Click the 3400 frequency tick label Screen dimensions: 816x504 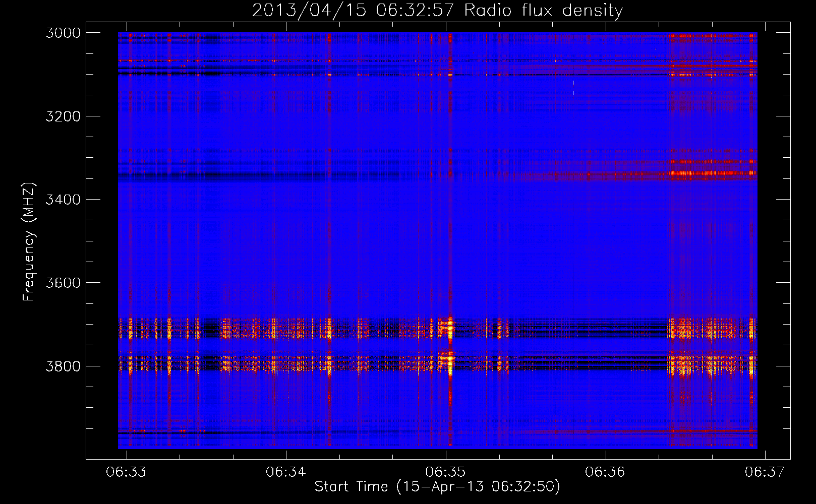point(63,200)
